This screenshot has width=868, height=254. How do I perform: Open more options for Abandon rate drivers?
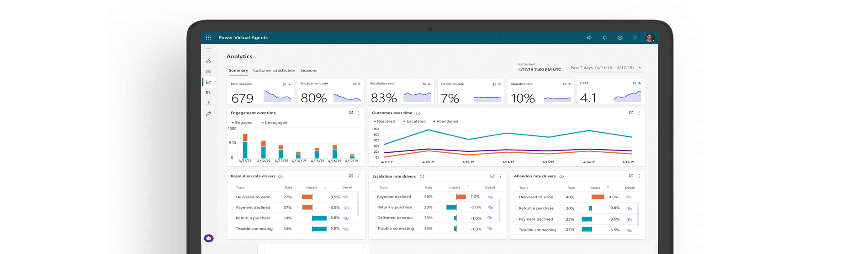[639, 176]
